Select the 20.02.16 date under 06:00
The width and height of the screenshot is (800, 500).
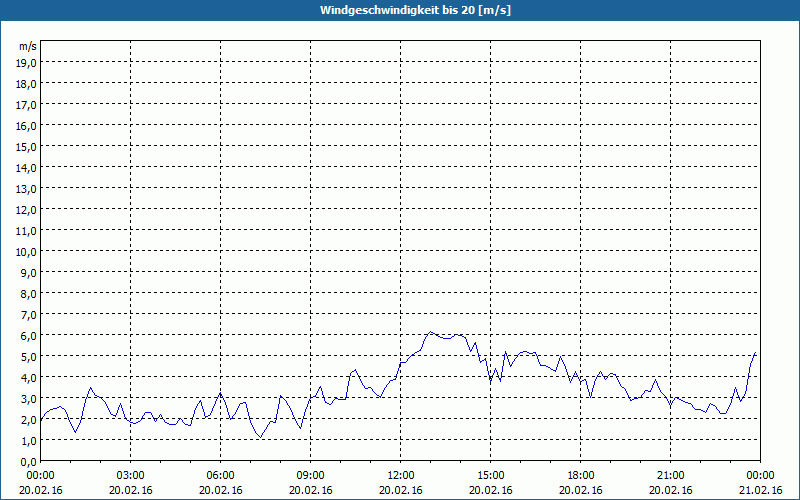[x=220, y=490]
